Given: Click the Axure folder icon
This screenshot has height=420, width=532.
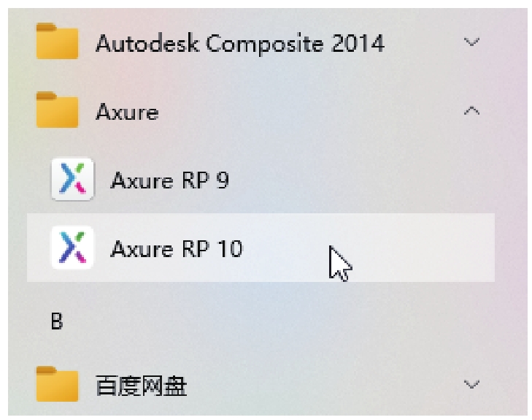Looking at the screenshot, I should [x=57, y=111].
